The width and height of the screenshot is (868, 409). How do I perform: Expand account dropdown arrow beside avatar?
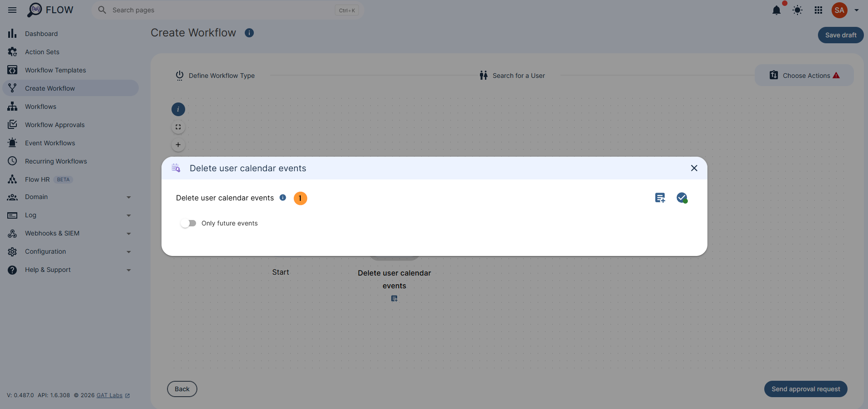pos(857,10)
